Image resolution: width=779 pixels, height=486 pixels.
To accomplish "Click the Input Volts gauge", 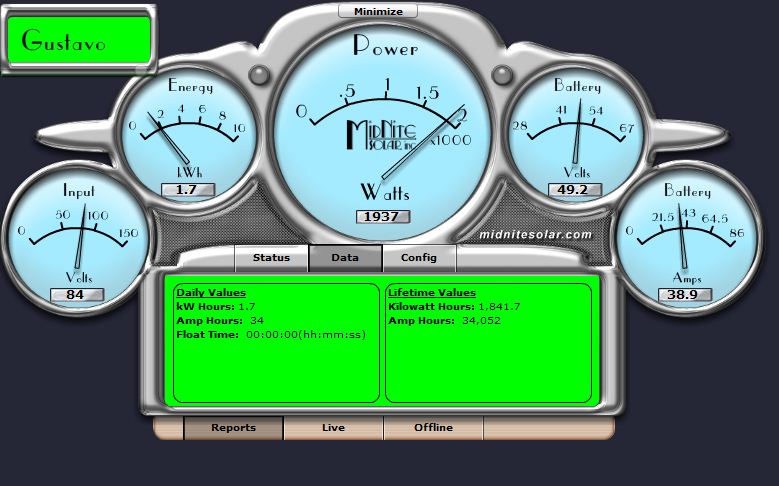I will click(x=77, y=240).
